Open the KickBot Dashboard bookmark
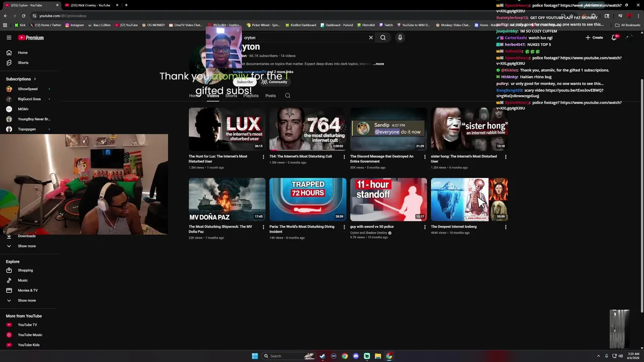 (x=301, y=25)
